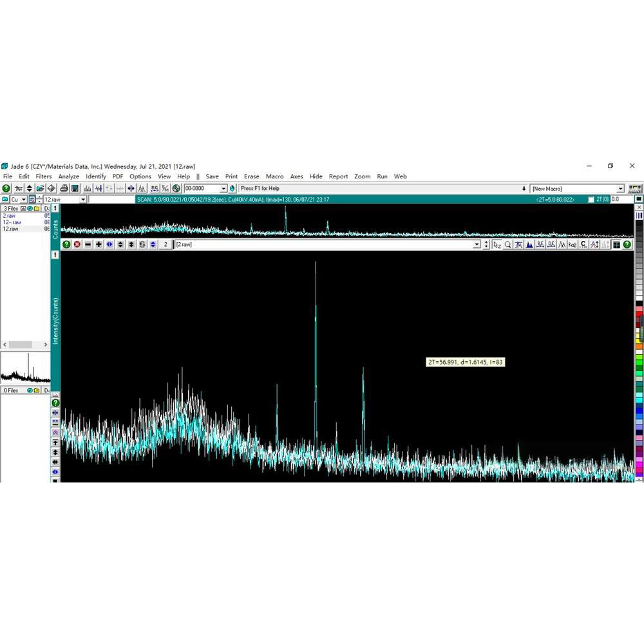This screenshot has width=644, height=644.
Task: Click the peak search bar-chart icon
Action: point(88,189)
